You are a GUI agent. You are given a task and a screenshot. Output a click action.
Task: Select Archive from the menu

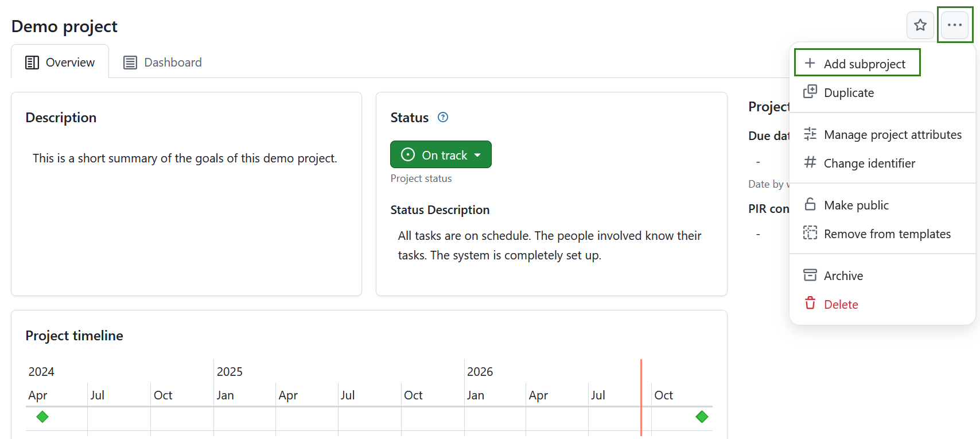point(882,275)
